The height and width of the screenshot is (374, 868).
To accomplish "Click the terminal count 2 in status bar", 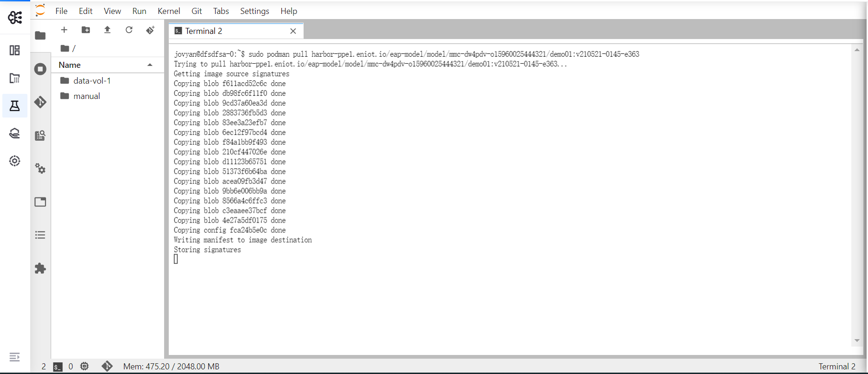I will click(44, 367).
